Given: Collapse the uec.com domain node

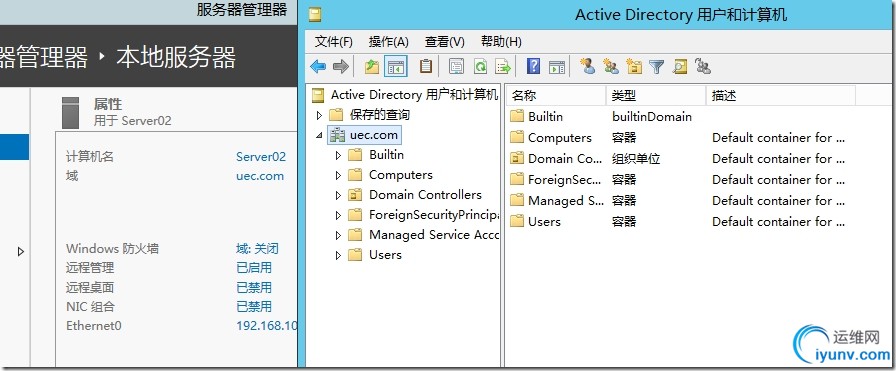Looking at the screenshot, I should tap(318, 135).
